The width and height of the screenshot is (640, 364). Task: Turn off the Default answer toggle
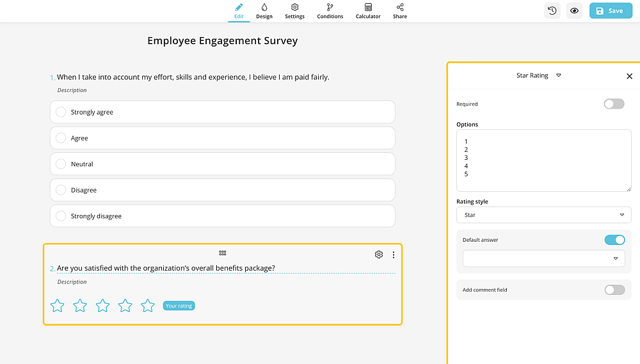[614, 239]
